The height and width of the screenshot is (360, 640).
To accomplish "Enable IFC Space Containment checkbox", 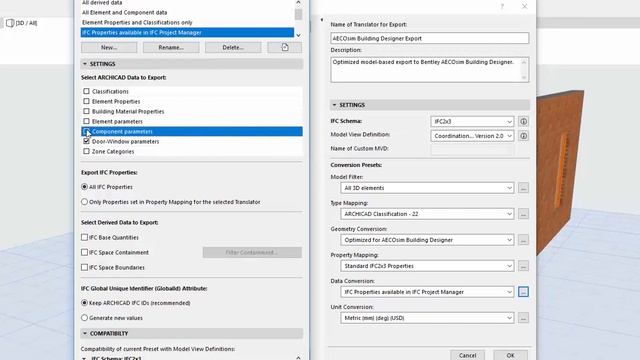I will 84,252.
